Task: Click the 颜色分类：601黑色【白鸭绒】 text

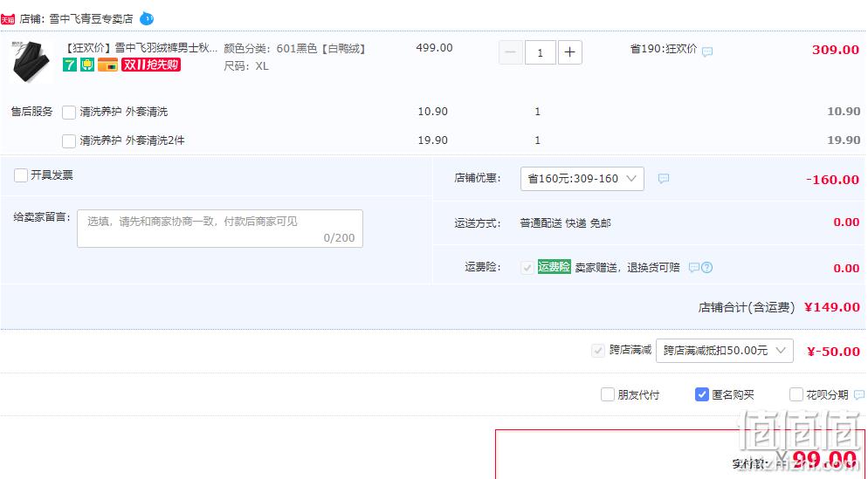Action: pos(295,49)
